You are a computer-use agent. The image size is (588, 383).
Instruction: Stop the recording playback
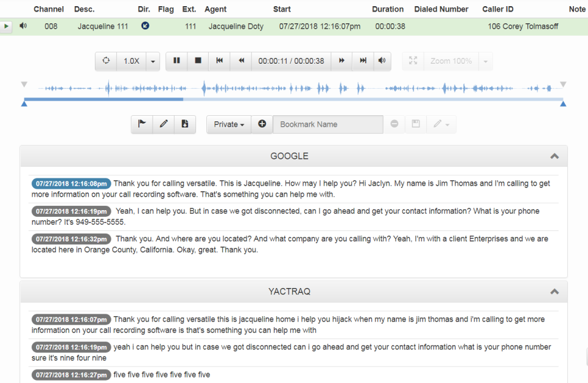click(x=197, y=61)
